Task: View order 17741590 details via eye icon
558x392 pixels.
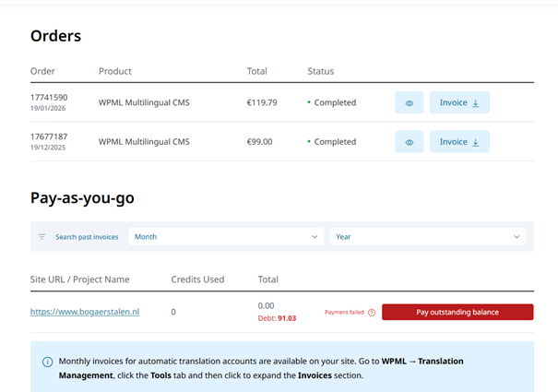Action: (x=410, y=102)
